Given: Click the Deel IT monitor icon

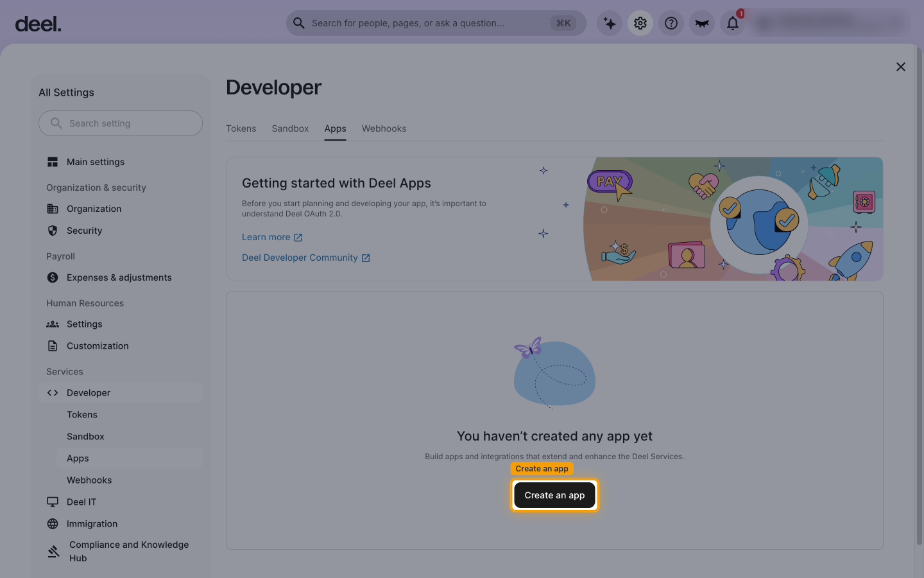Looking at the screenshot, I should click(53, 502).
